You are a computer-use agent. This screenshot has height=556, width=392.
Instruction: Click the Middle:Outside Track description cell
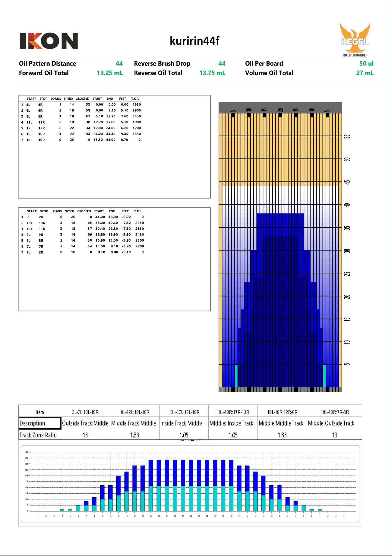click(x=331, y=423)
